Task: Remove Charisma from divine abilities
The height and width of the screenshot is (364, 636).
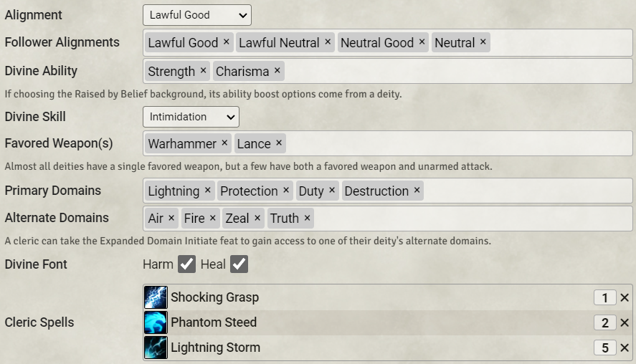Action: pos(277,71)
